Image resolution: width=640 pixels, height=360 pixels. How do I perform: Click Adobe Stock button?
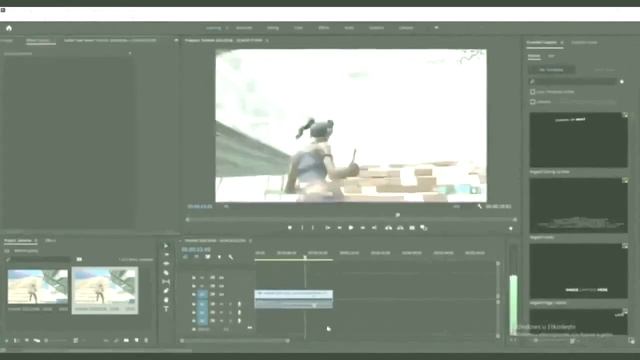point(604,70)
